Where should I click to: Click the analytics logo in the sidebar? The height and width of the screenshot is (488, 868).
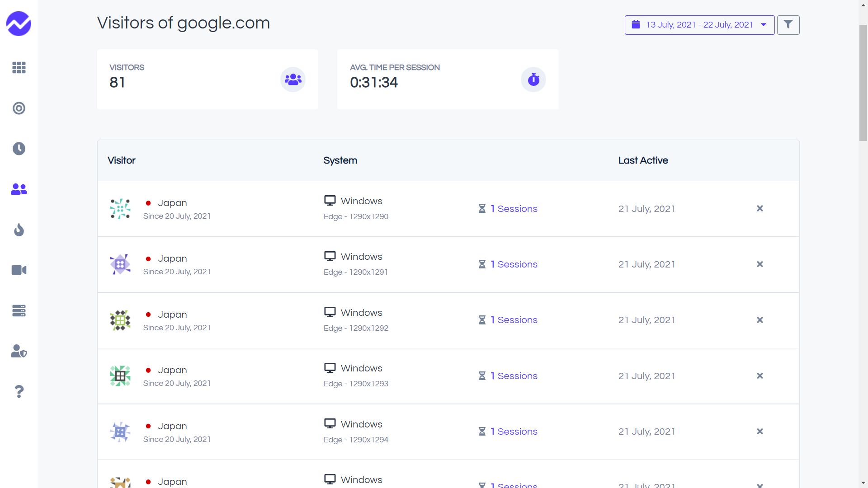[x=19, y=23]
